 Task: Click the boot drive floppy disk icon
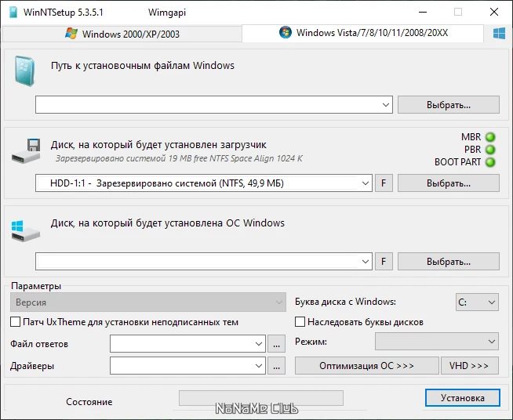click(26, 150)
